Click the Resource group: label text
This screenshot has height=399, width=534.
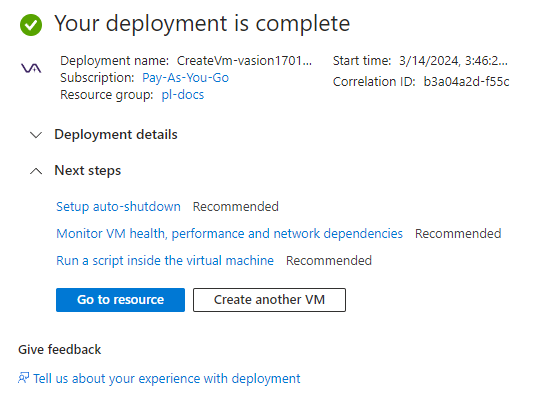(x=107, y=95)
